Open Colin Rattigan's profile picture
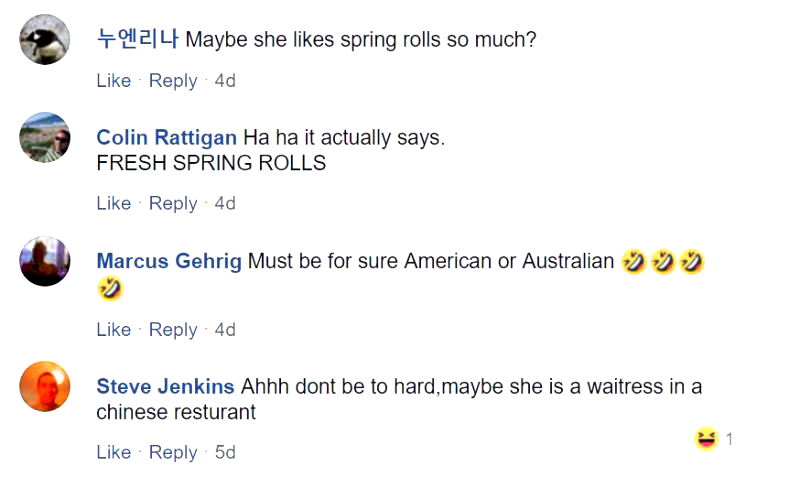The height and width of the screenshot is (477, 800). (x=45, y=138)
